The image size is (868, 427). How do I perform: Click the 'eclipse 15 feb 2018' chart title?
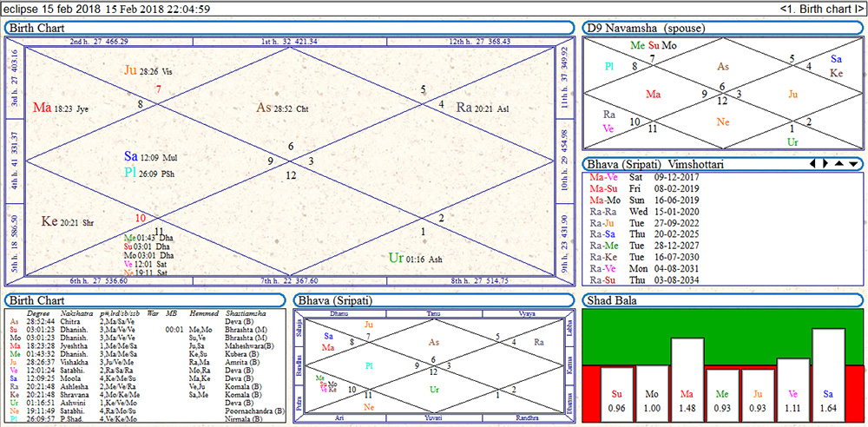pos(54,9)
